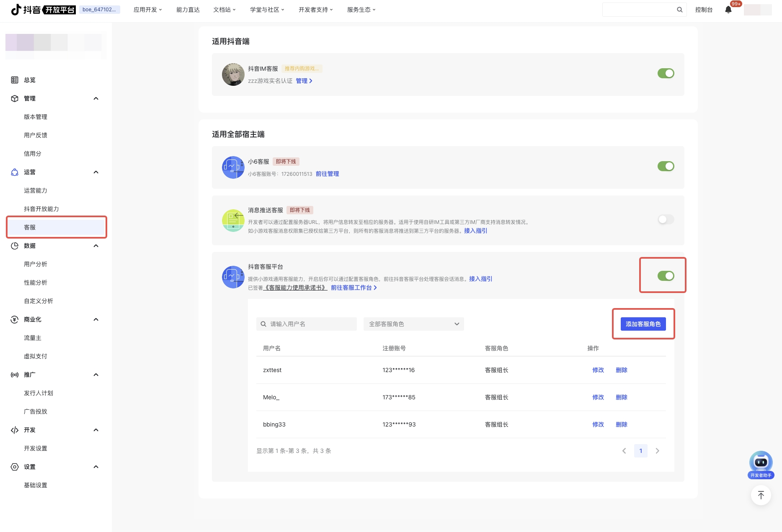Click the 抖音客服平台 robot icon

point(233,277)
